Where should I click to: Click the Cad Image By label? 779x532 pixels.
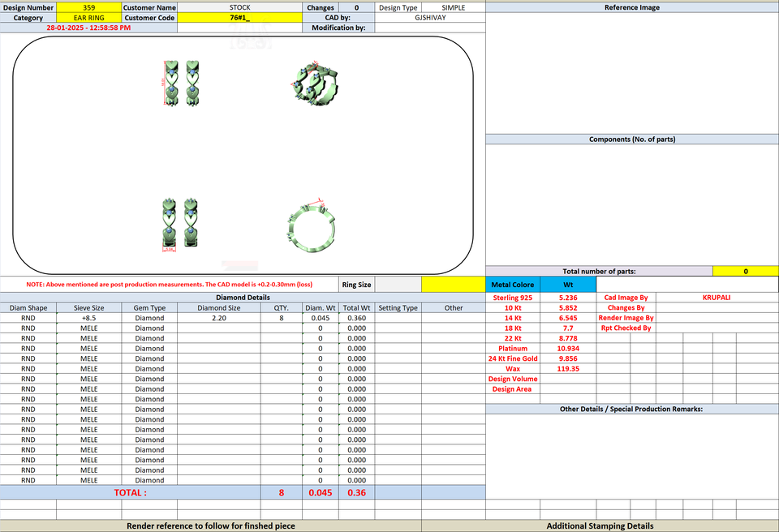pos(626,298)
